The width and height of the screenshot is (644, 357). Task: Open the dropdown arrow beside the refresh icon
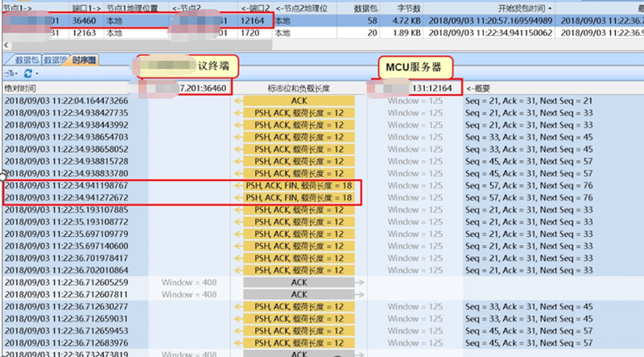tap(37, 73)
